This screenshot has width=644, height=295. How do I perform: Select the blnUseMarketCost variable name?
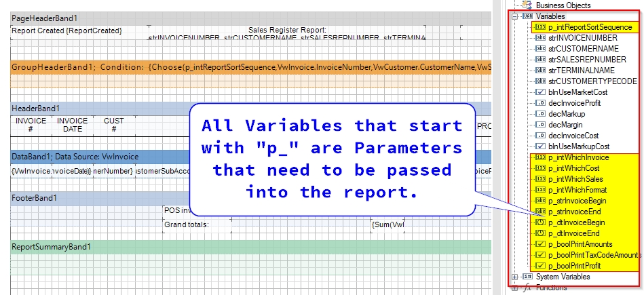(578, 92)
